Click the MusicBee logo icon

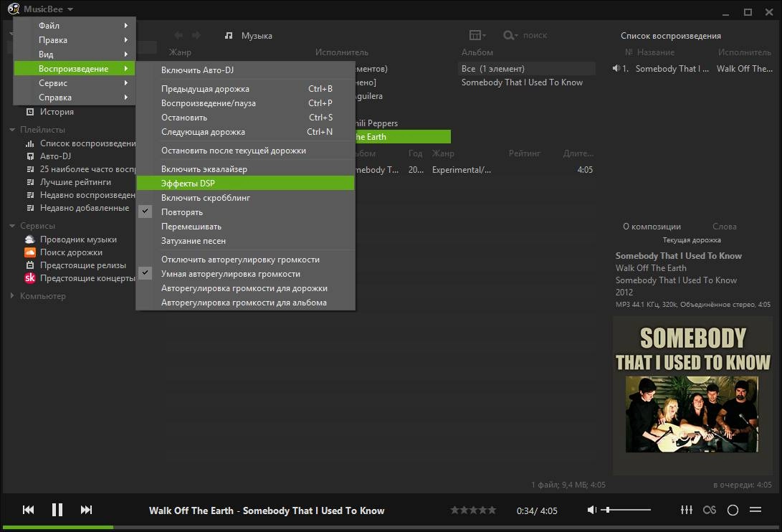14,9
